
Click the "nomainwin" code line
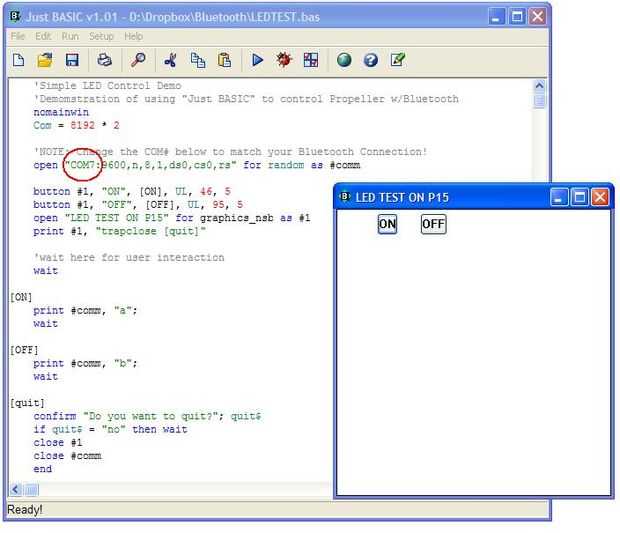pyautogui.click(x=61, y=112)
